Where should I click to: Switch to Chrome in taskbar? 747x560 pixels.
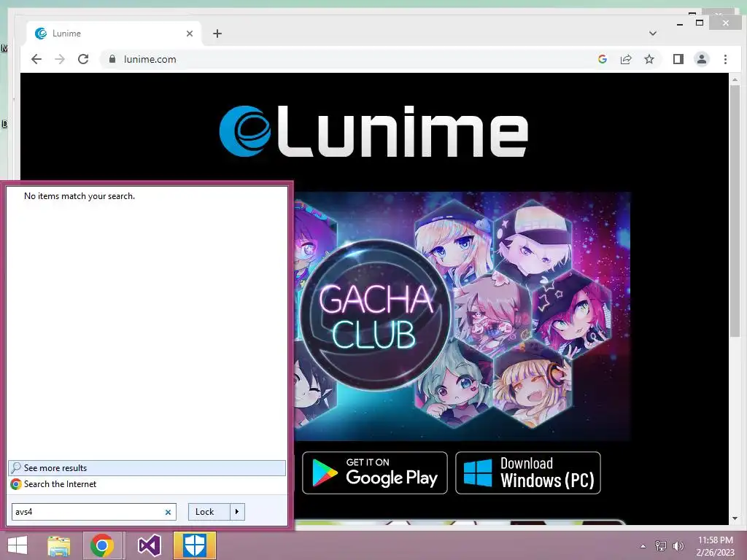point(102,545)
